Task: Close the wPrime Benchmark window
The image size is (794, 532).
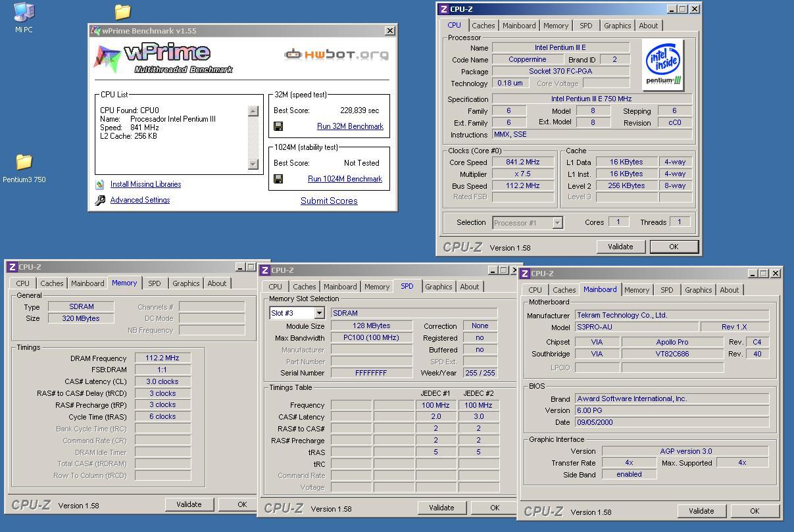Action: (390, 31)
